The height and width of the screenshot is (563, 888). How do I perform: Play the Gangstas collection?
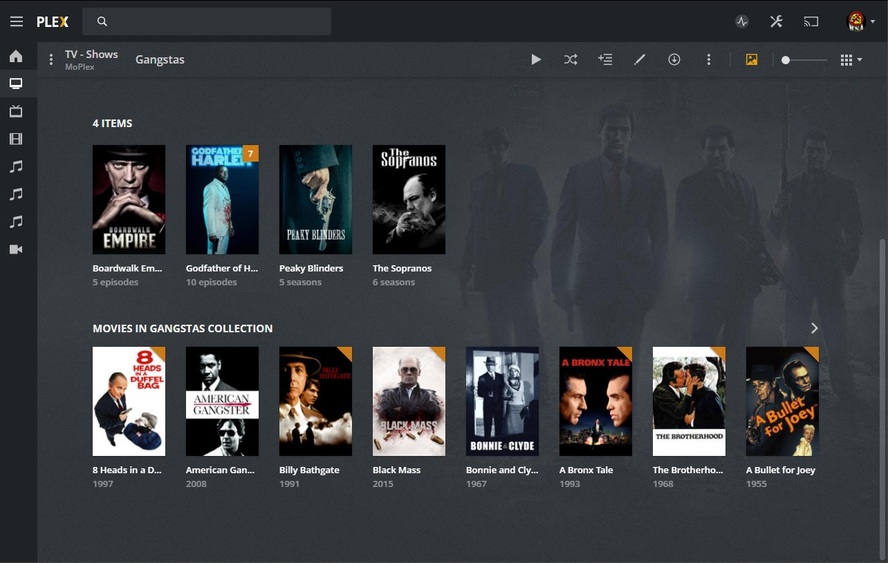[x=536, y=59]
